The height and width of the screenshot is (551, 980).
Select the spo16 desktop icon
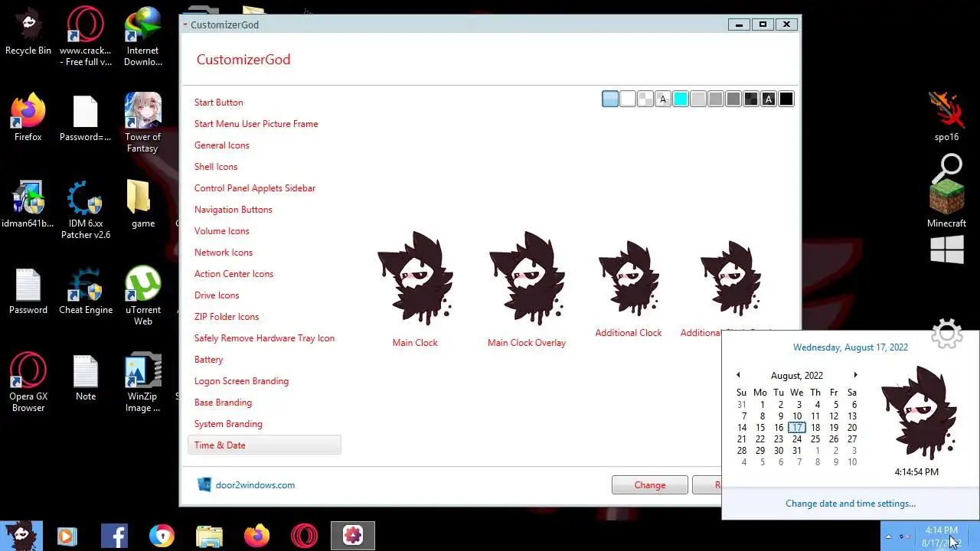click(947, 116)
